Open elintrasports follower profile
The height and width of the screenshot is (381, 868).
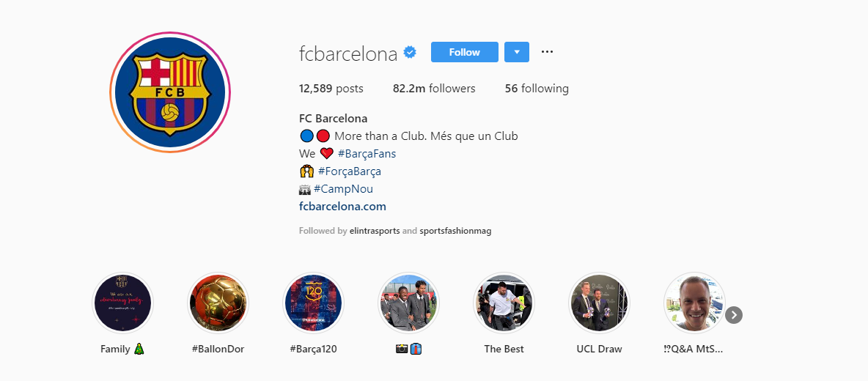click(375, 231)
